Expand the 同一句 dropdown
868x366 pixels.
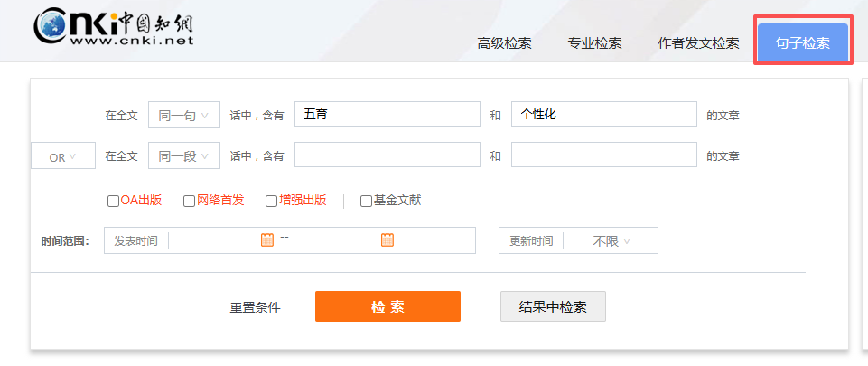(184, 115)
